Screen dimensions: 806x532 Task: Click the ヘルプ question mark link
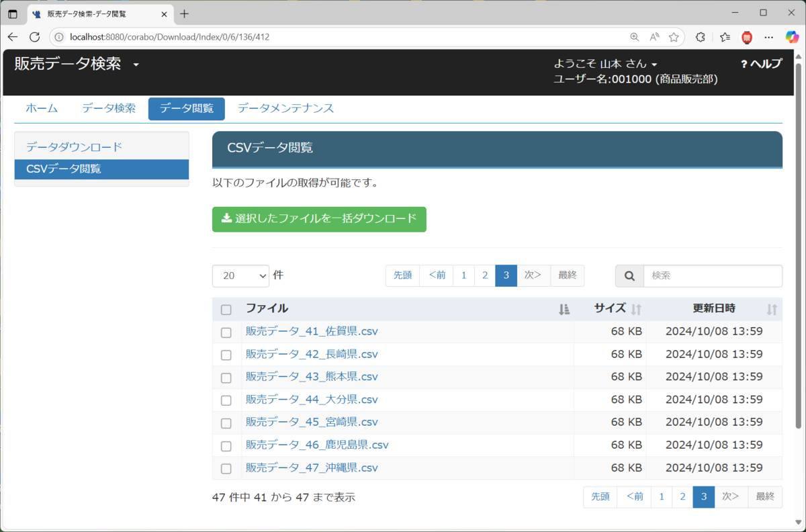(761, 64)
